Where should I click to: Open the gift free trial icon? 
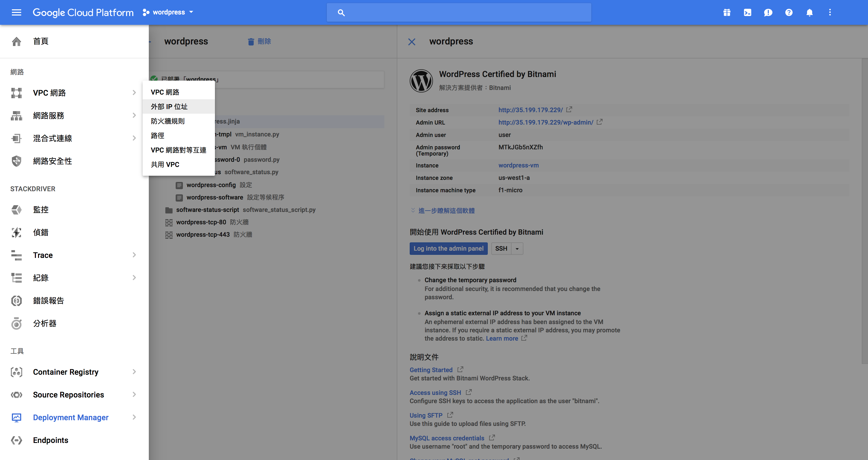tap(727, 12)
